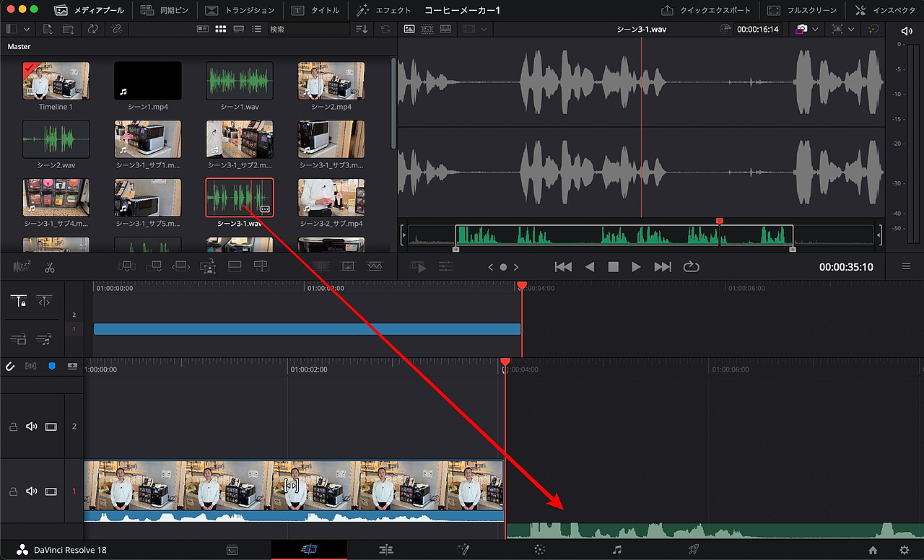Select the シーン2.mp4 clip
This screenshot has height=560, width=924.
pyautogui.click(x=331, y=80)
